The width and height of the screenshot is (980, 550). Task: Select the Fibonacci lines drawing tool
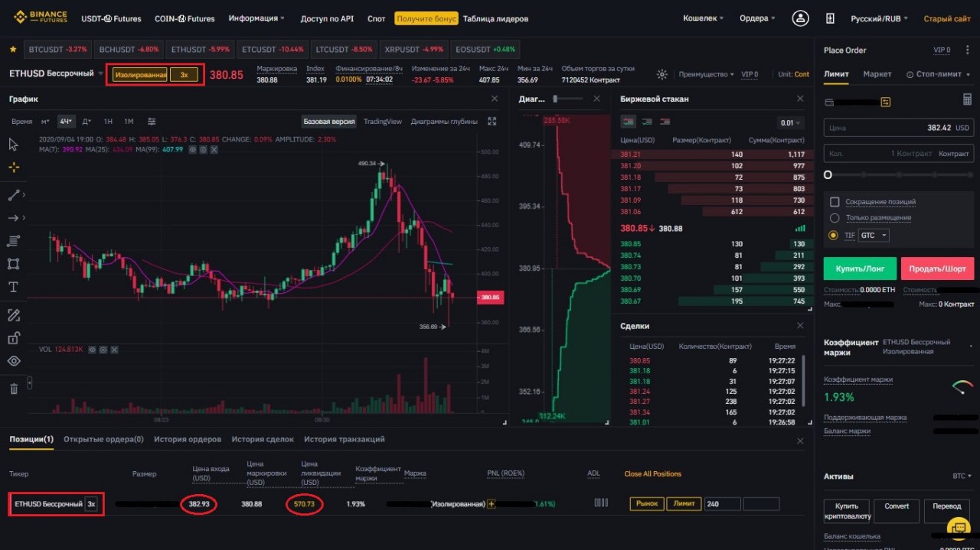13,241
